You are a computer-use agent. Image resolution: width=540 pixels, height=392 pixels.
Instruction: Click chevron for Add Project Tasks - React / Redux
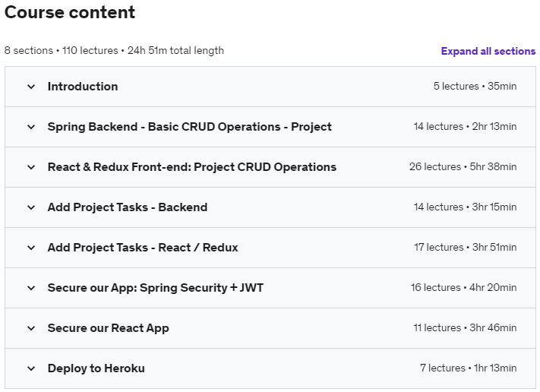coord(31,248)
